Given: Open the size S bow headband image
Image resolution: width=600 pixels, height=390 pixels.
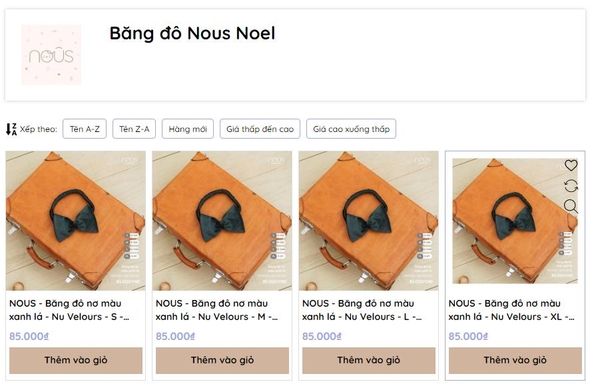Looking at the screenshot, I should click(x=76, y=221).
